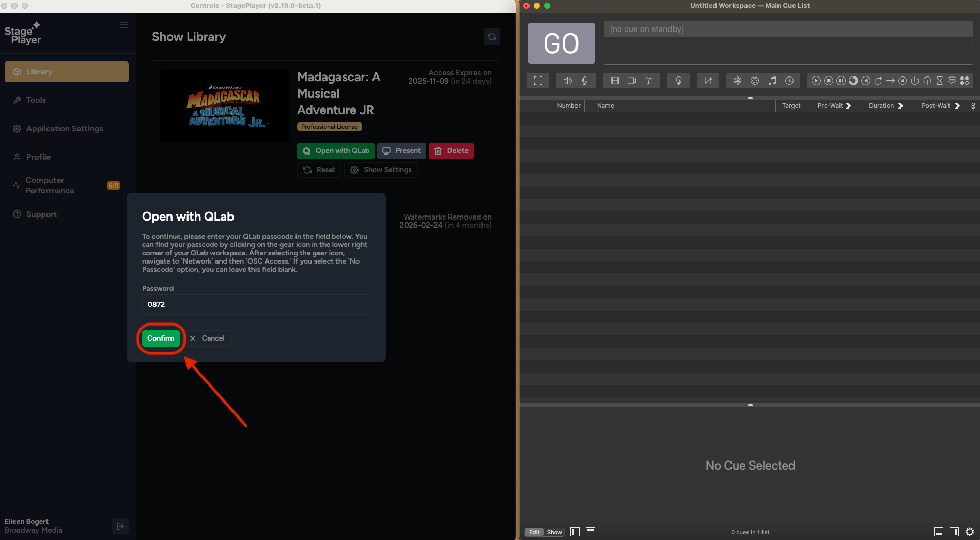
Task: Toggle QLab right sidebar panel
Action: pyautogui.click(x=954, y=532)
